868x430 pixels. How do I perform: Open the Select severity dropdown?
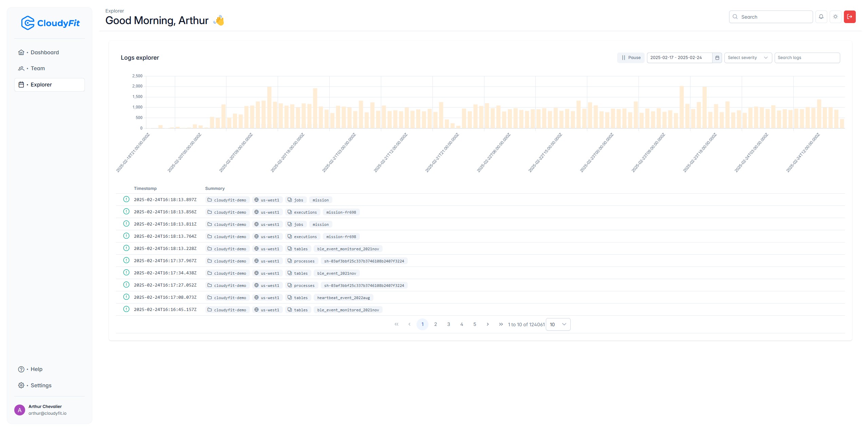coord(747,57)
